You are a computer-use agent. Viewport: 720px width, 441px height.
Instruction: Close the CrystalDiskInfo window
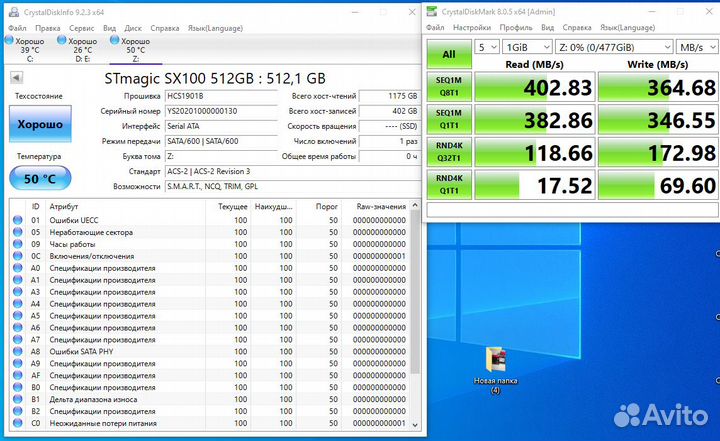pos(412,12)
